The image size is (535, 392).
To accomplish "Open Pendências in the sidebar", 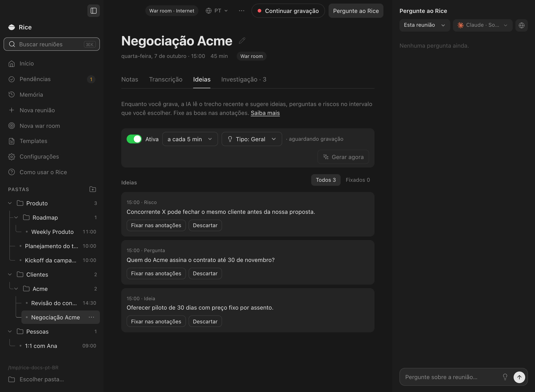I will 51,79.
